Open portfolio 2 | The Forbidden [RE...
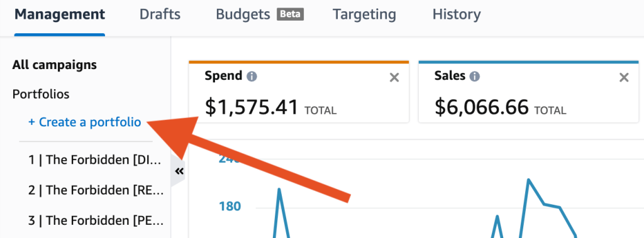Screen dimensions: 644x238 (96, 190)
